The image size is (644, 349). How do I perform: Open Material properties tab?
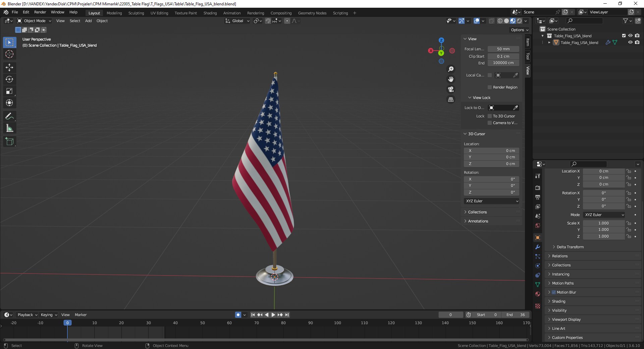(538, 294)
